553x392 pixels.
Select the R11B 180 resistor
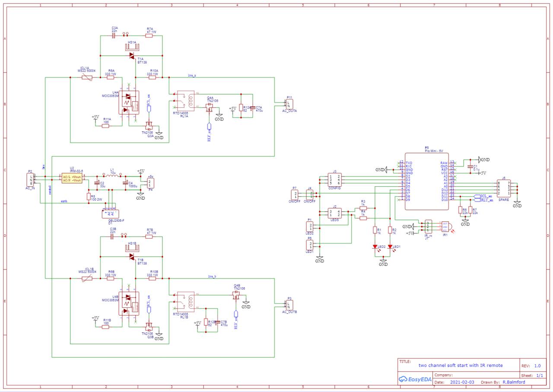pyautogui.click(x=105, y=327)
